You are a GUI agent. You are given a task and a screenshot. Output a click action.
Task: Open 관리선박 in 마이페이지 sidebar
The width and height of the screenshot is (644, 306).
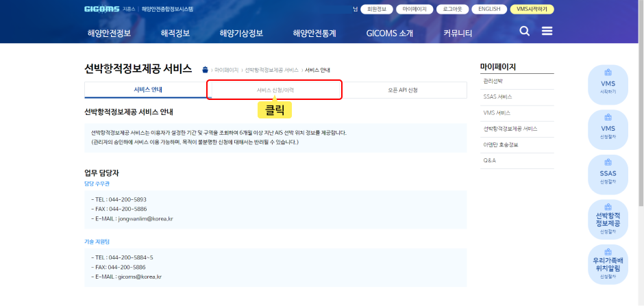[x=493, y=81]
